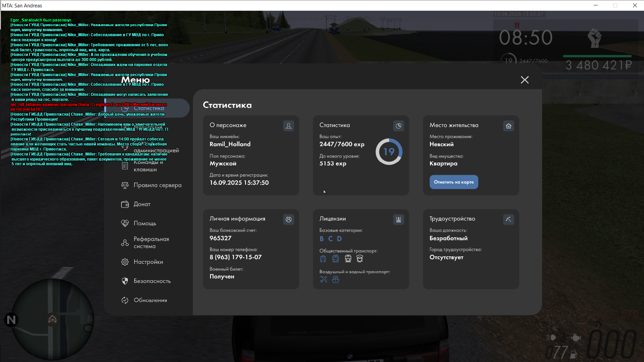Click the ship license icon
Viewport: 644px width, 362px height.
tap(335, 280)
